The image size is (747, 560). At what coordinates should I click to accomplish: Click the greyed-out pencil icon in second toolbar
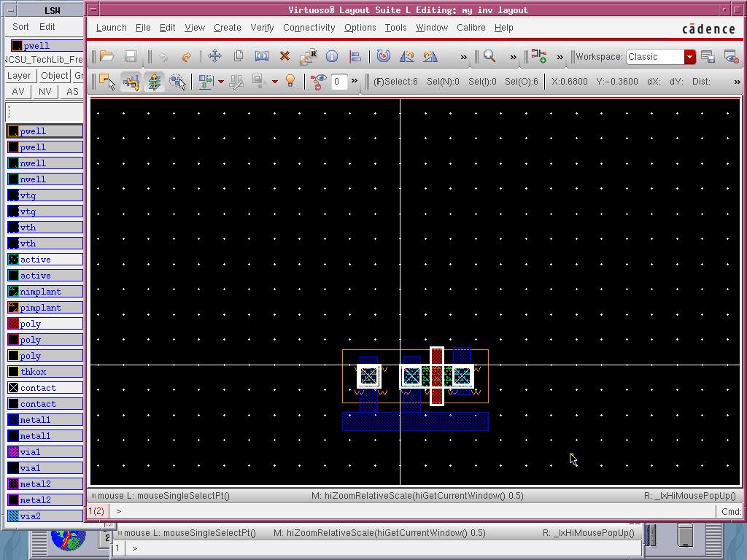236,82
